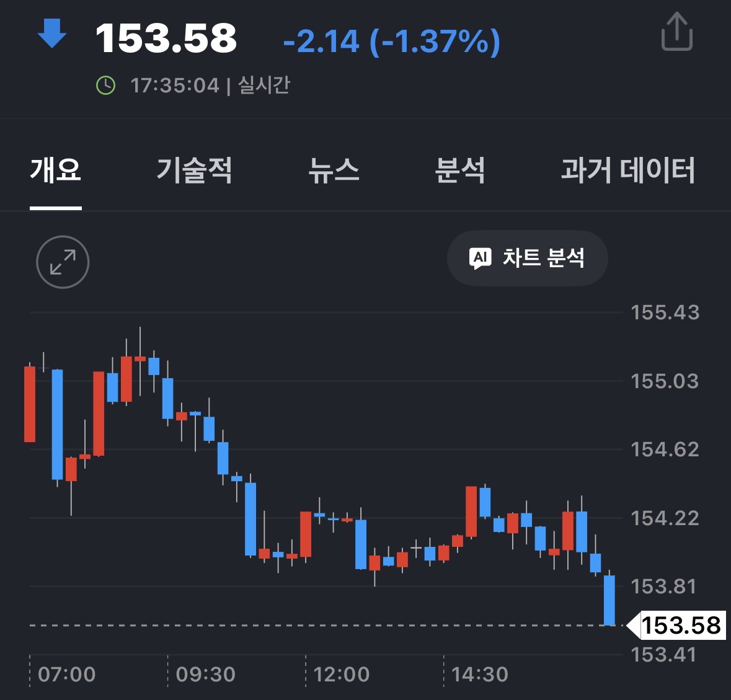Open the 과거 데이터 tab
Viewport: 731px width, 700px height.
click(628, 170)
